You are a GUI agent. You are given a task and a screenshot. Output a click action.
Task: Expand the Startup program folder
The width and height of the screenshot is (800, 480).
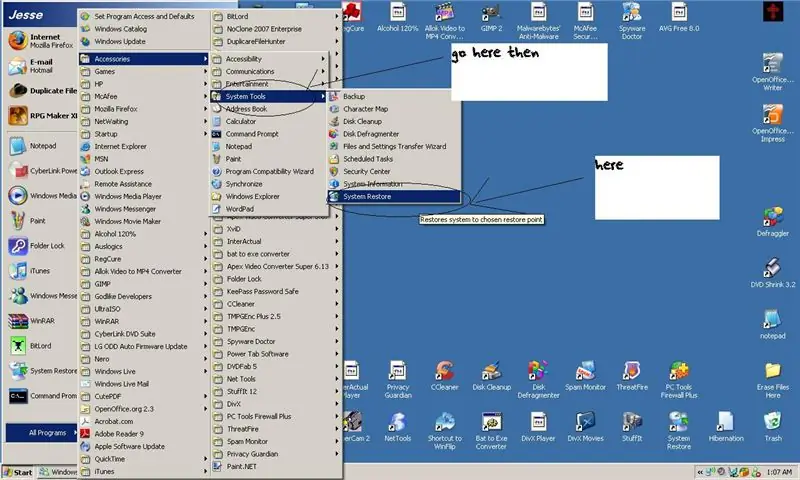click(x=144, y=134)
